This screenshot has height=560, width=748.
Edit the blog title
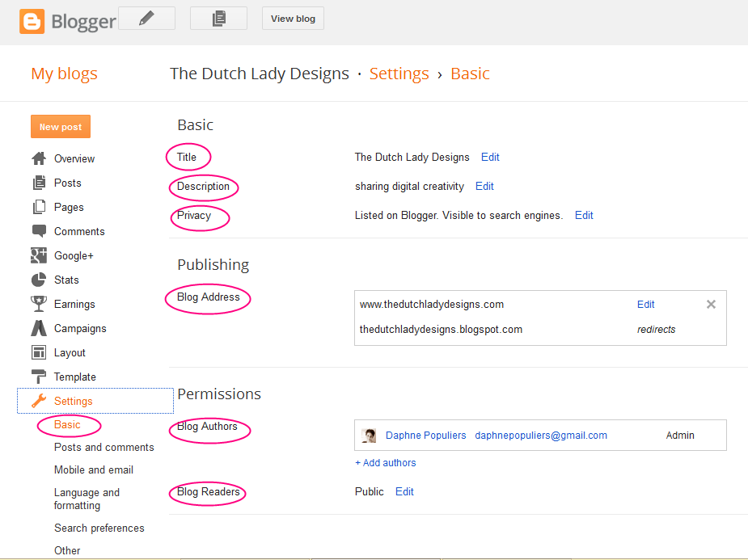pos(490,158)
